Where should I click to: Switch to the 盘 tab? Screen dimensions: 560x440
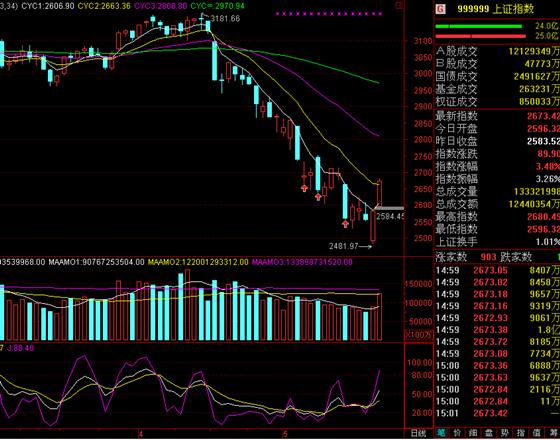(x=488, y=434)
